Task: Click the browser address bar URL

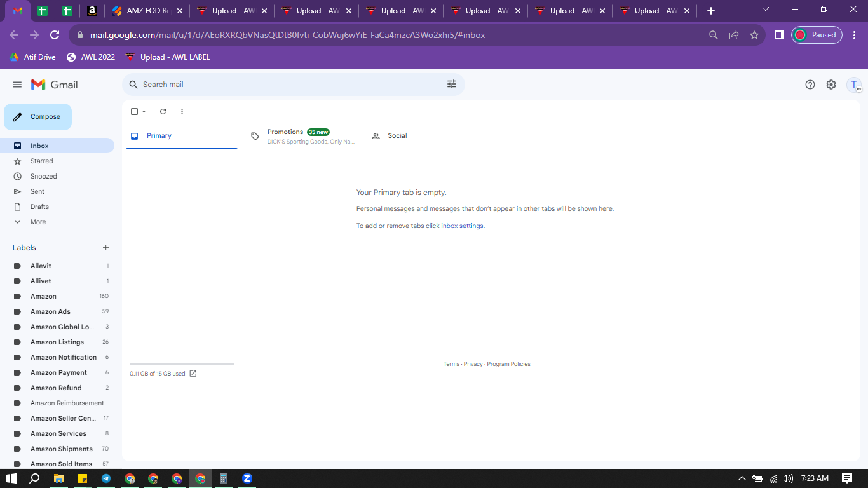Action: (287, 36)
